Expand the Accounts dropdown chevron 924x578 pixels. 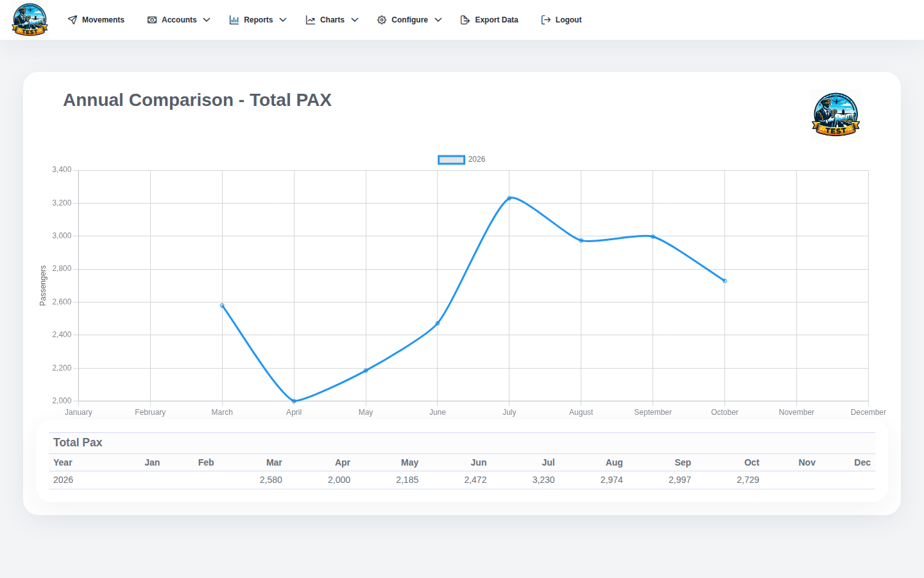[x=207, y=20]
